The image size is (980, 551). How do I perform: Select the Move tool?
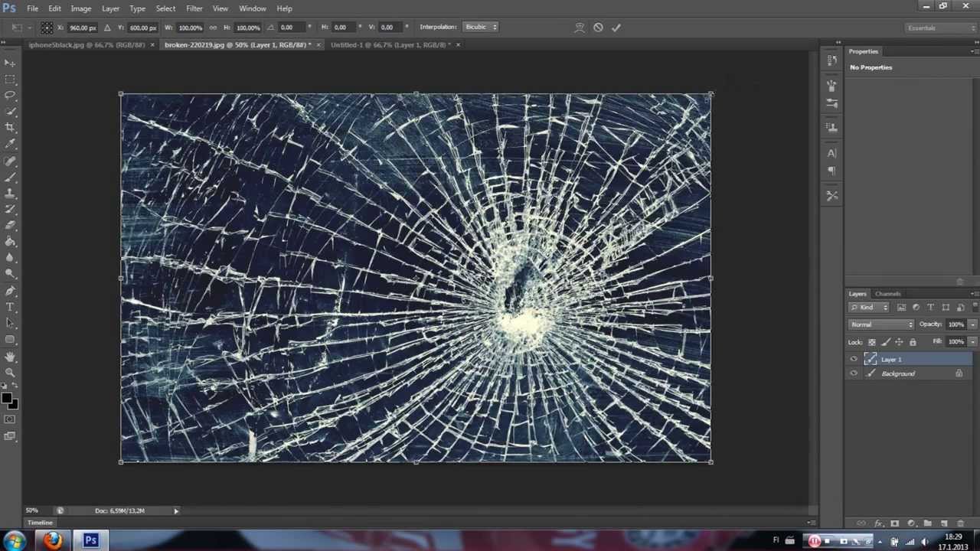pyautogui.click(x=10, y=63)
